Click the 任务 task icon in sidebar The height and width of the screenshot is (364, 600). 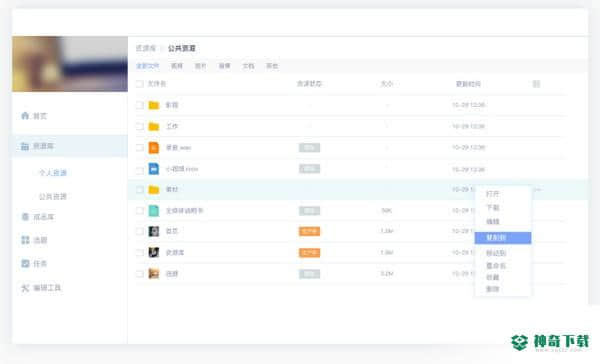pyautogui.click(x=25, y=263)
